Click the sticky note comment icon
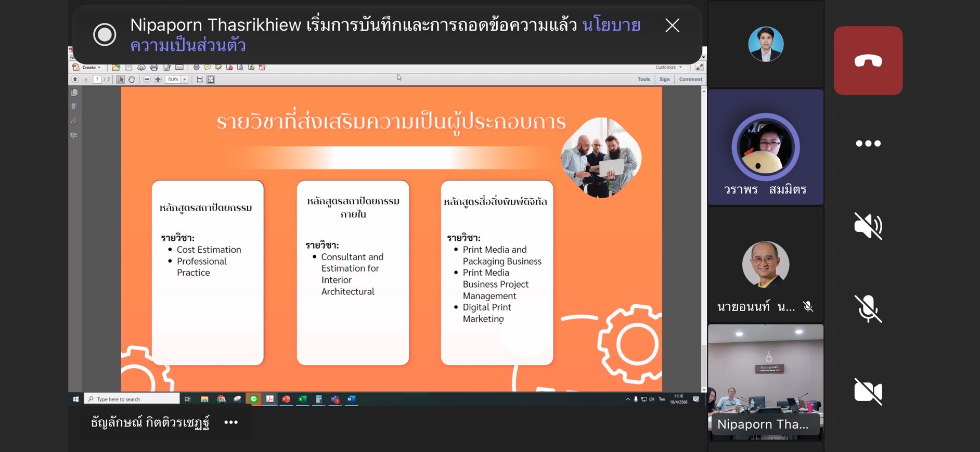The height and width of the screenshot is (452, 980). [x=207, y=68]
